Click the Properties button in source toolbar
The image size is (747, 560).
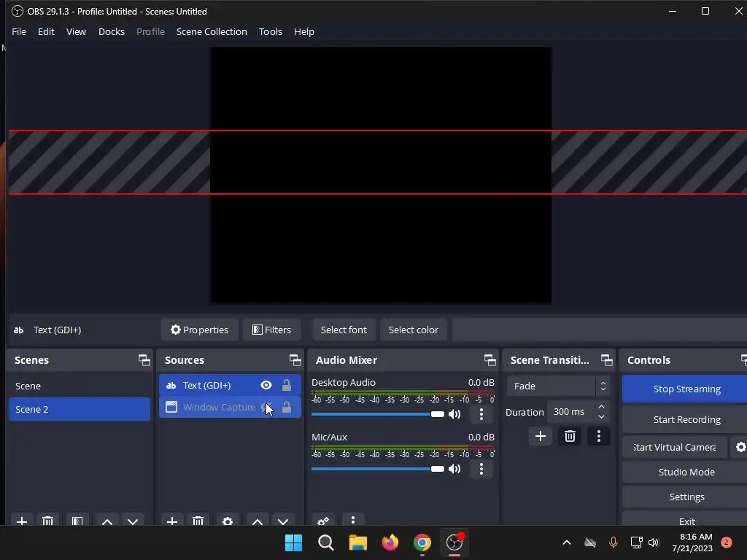coord(200,330)
